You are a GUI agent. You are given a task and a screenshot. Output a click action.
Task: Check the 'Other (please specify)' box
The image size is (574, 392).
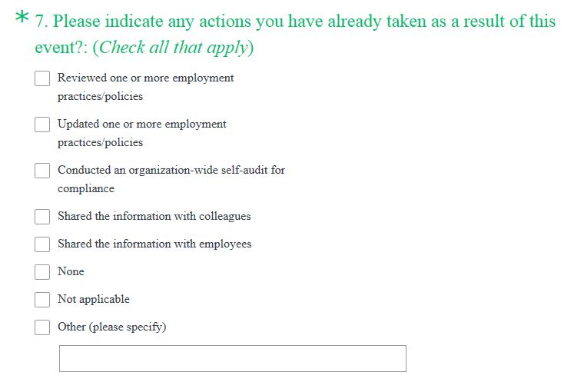(42, 327)
